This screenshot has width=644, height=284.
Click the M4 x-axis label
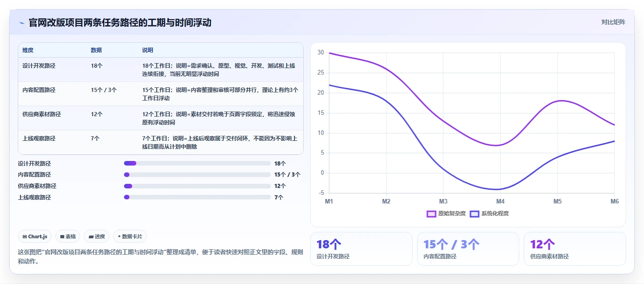click(500, 202)
